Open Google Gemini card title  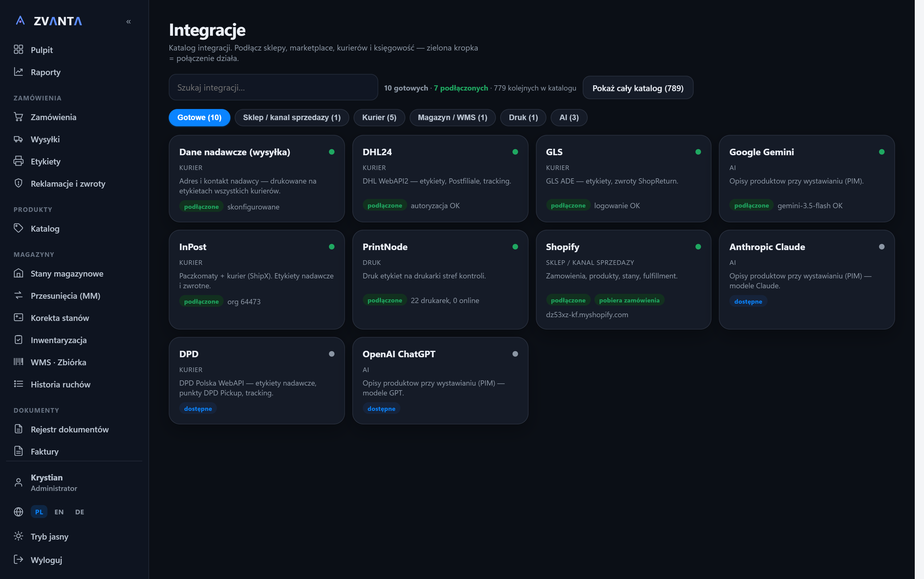point(761,152)
